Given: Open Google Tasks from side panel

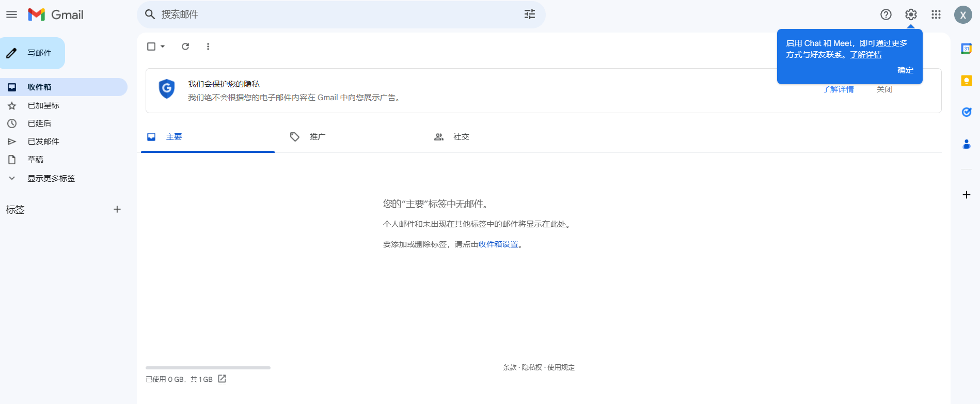Looking at the screenshot, I should tap(966, 112).
